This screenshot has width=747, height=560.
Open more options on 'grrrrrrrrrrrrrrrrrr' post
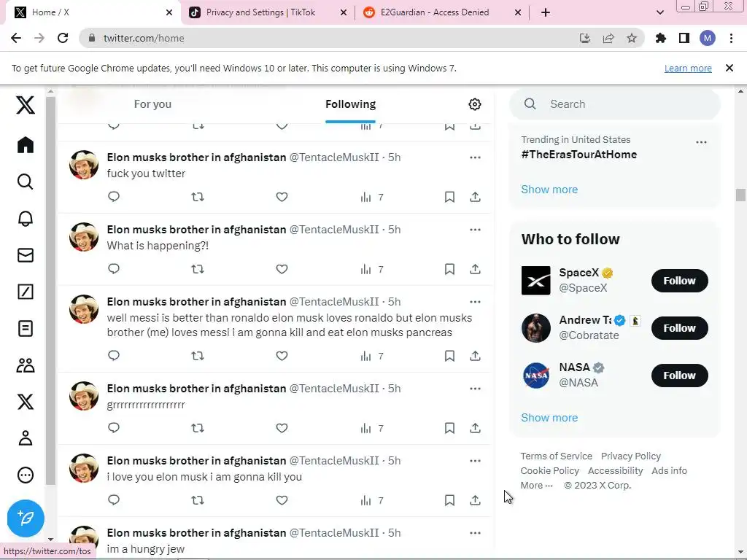pyautogui.click(x=475, y=389)
